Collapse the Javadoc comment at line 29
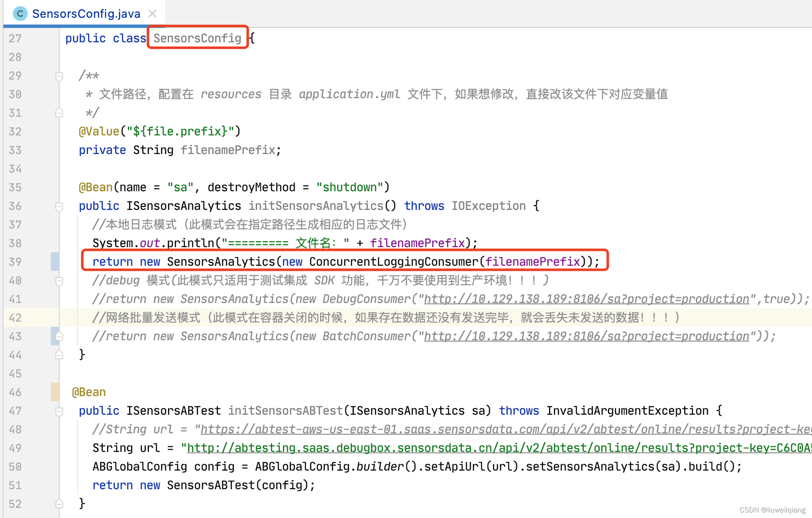 pyautogui.click(x=59, y=76)
